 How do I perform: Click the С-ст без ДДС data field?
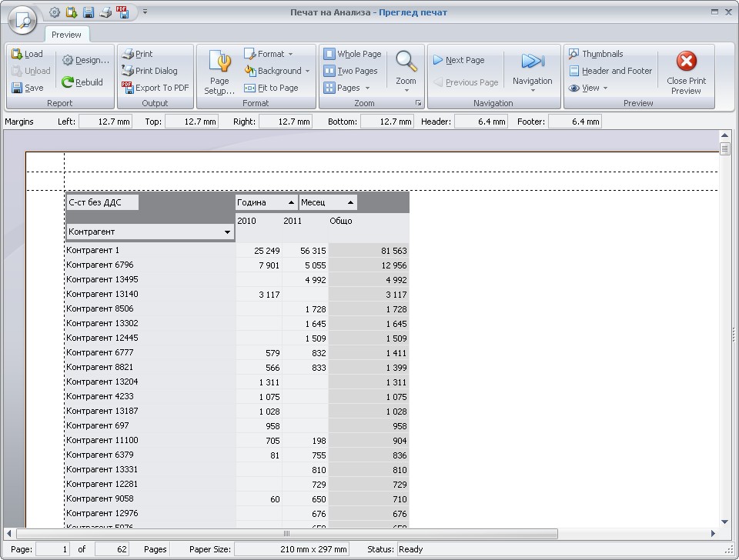[102, 202]
